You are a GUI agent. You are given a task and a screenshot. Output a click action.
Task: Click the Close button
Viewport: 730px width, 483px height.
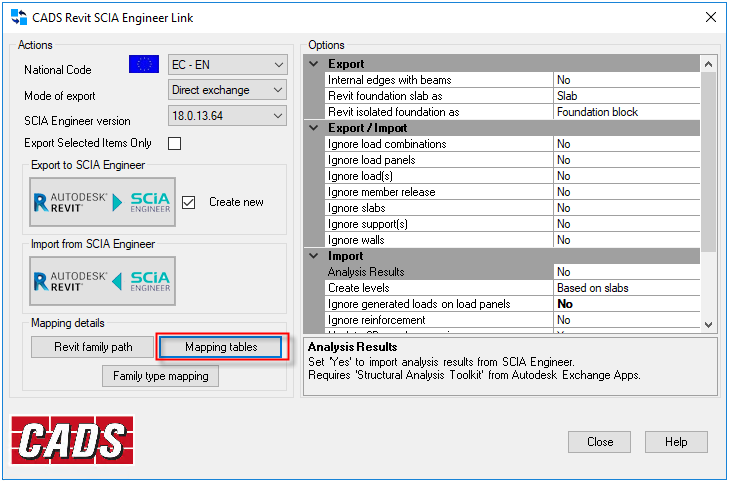(599, 442)
